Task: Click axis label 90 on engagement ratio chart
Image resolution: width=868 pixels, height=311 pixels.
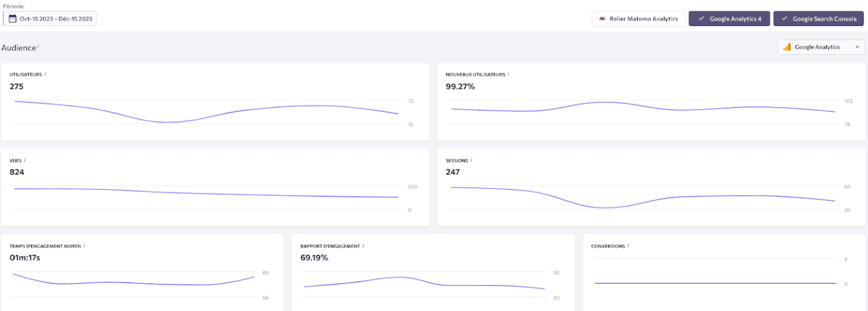Action: [x=556, y=273]
